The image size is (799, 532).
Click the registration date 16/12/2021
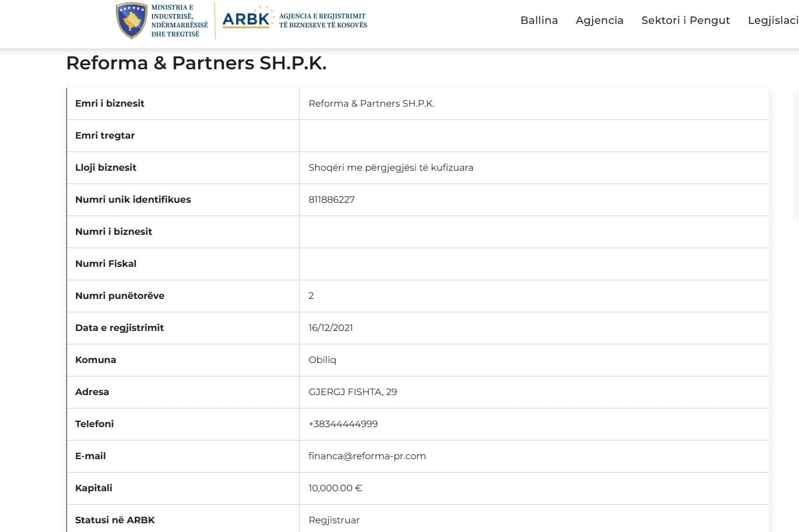coord(330,328)
